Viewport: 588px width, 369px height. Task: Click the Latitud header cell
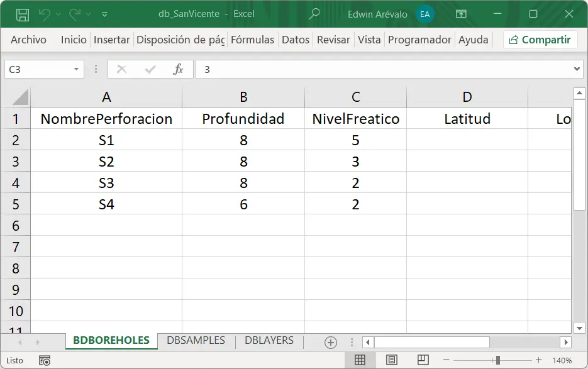pyautogui.click(x=467, y=119)
